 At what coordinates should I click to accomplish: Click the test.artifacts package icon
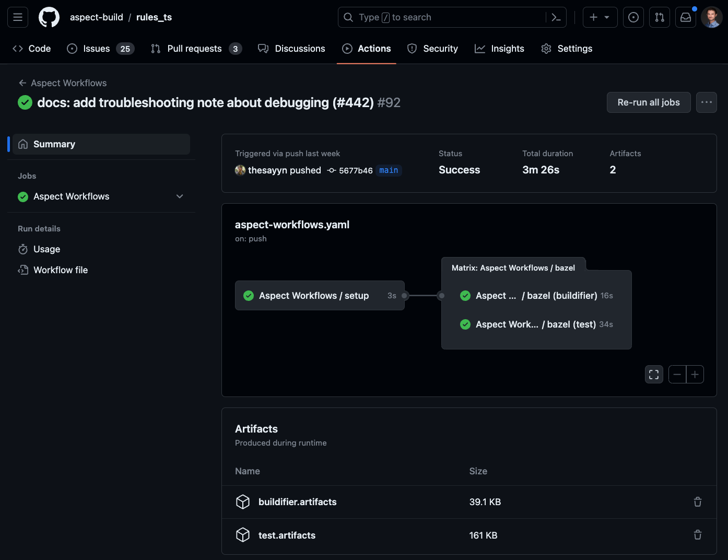click(x=243, y=535)
